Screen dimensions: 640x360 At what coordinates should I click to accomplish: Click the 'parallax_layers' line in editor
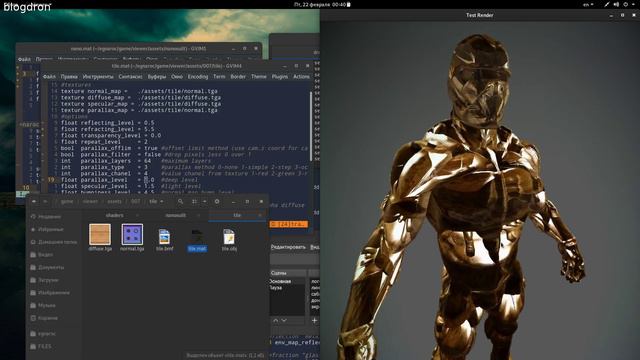(x=136, y=161)
